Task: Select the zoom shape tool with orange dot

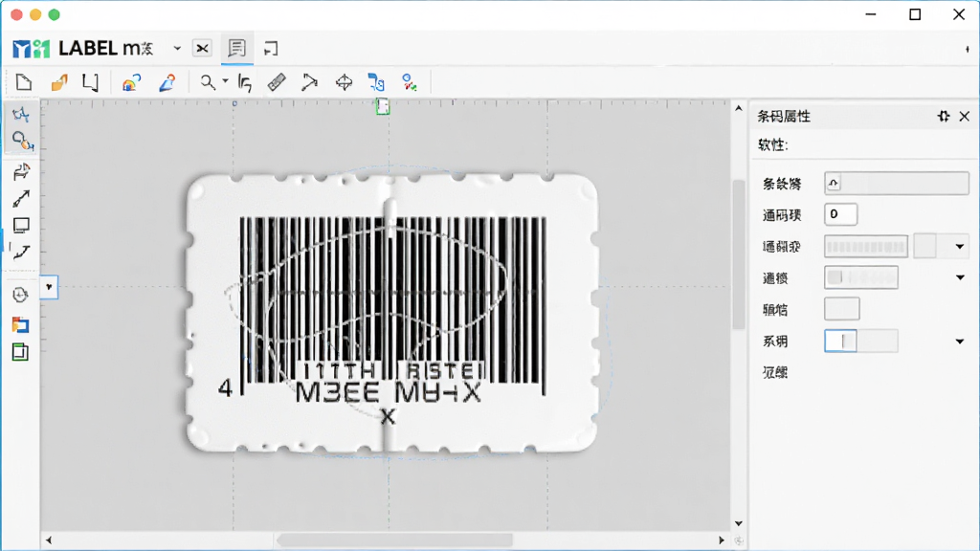Action: pyautogui.click(x=23, y=142)
